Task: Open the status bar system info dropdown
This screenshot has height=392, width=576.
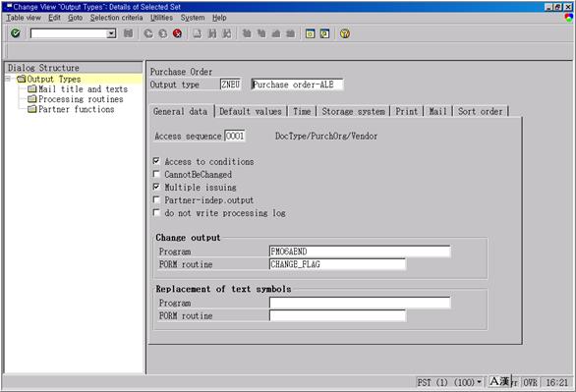Action: click(x=479, y=382)
